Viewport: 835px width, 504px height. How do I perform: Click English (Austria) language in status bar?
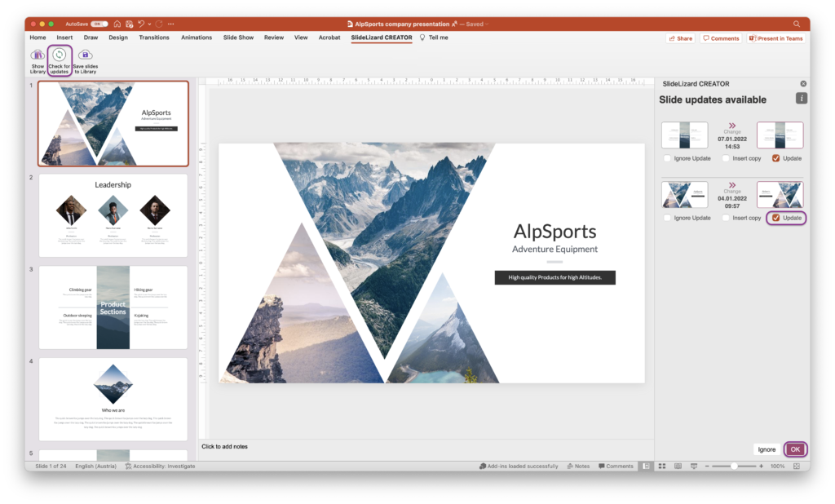click(96, 466)
